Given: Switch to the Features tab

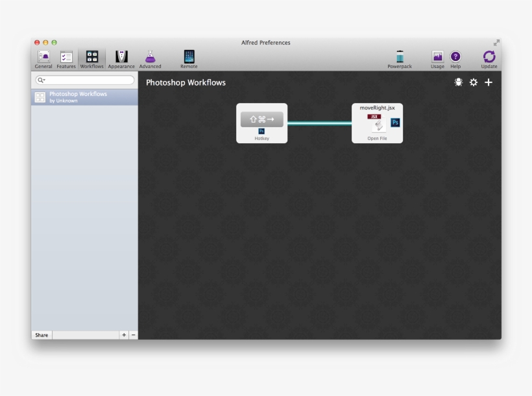Looking at the screenshot, I should (66, 58).
